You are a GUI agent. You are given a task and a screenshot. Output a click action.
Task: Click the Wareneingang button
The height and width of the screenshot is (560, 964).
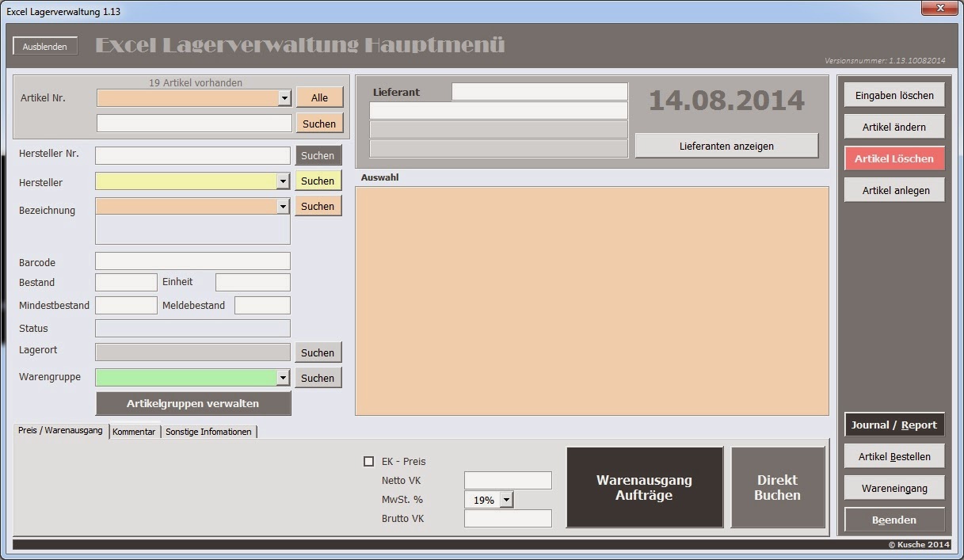[894, 488]
